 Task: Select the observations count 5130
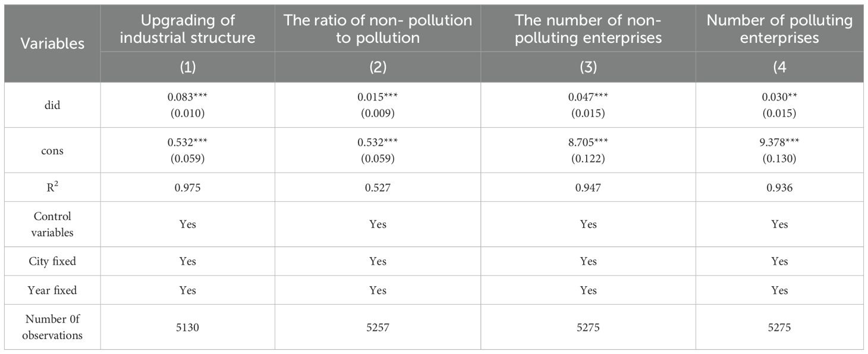click(x=187, y=327)
